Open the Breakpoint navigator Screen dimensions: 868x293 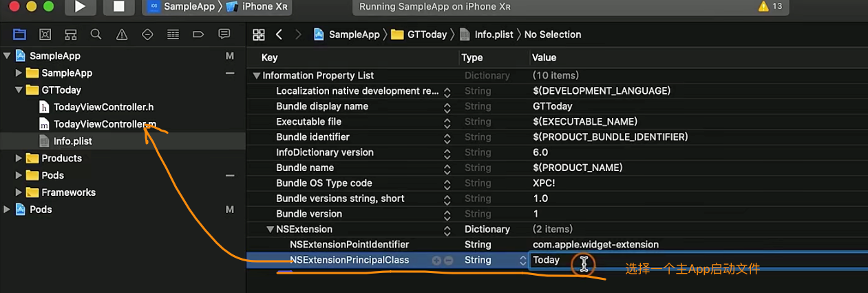click(x=198, y=34)
